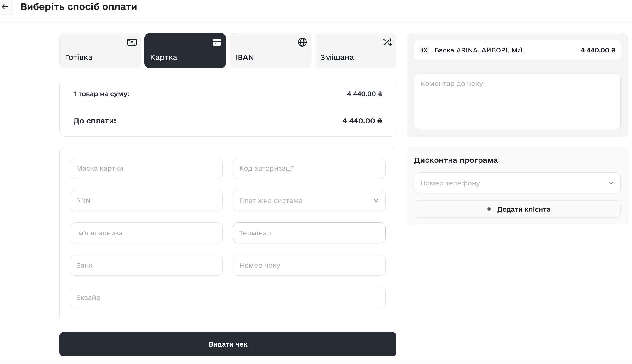The width and height of the screenshot is (632, 364).
Task: Select the Термінал input field
Action: (x=309, y=233)
